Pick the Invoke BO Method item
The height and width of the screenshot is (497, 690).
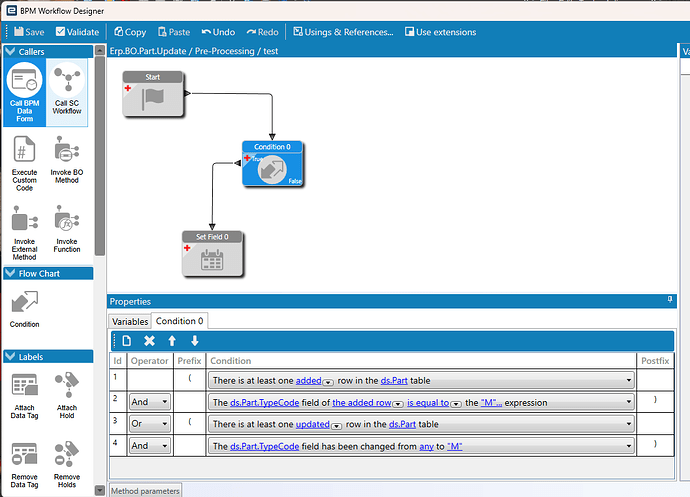67,160
